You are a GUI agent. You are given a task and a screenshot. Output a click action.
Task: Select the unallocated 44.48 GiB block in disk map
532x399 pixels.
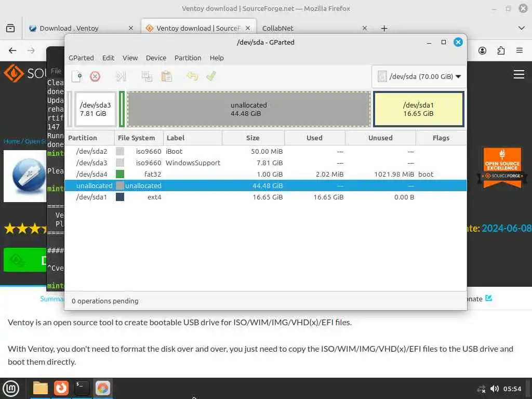249,109
